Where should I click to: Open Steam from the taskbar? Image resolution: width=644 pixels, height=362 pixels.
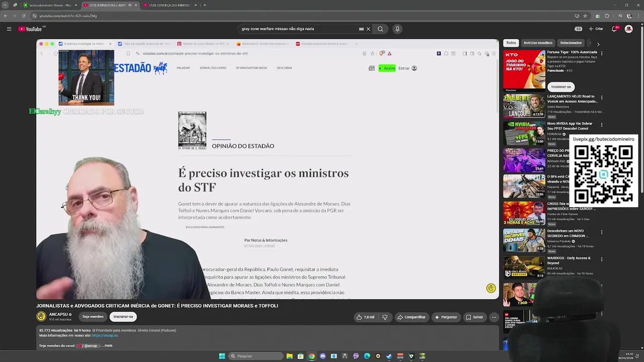pos(389,356)
